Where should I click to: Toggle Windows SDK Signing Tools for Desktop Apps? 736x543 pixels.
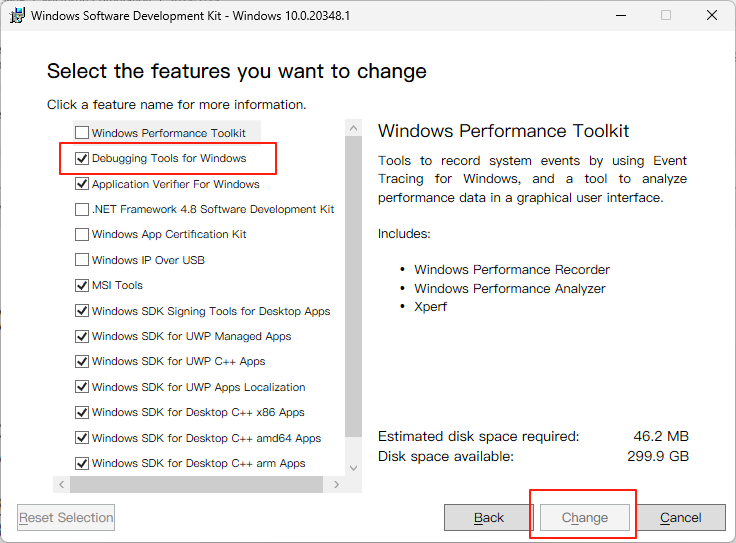pos(82,311)
